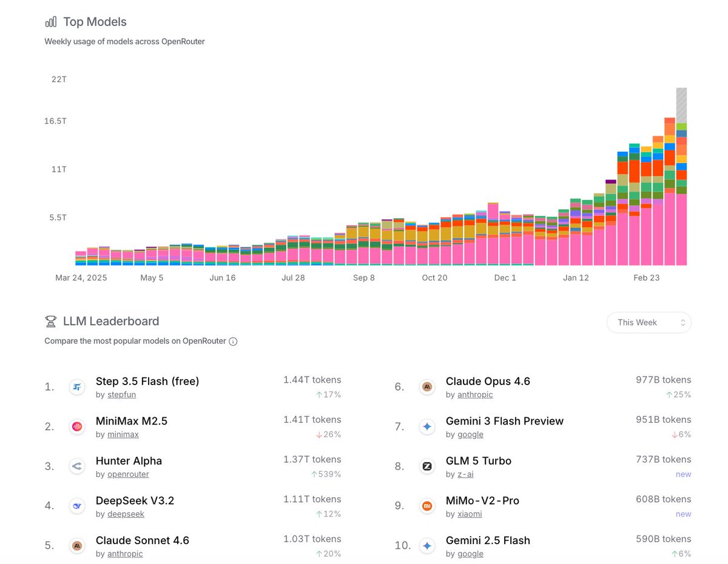Screen dimensions: 728x564
Task: Follow the z-ai author link
Action: point(465,474)
